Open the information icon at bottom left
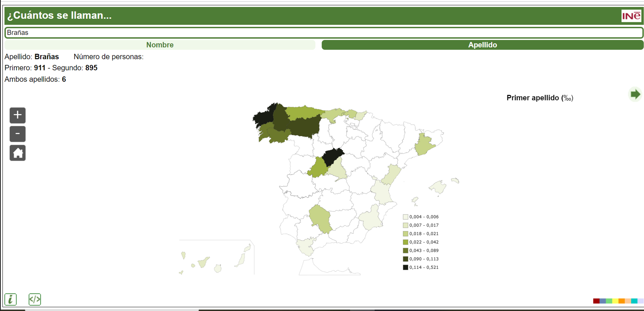This screenshot has width=644, height=311. tap(11, 299)
